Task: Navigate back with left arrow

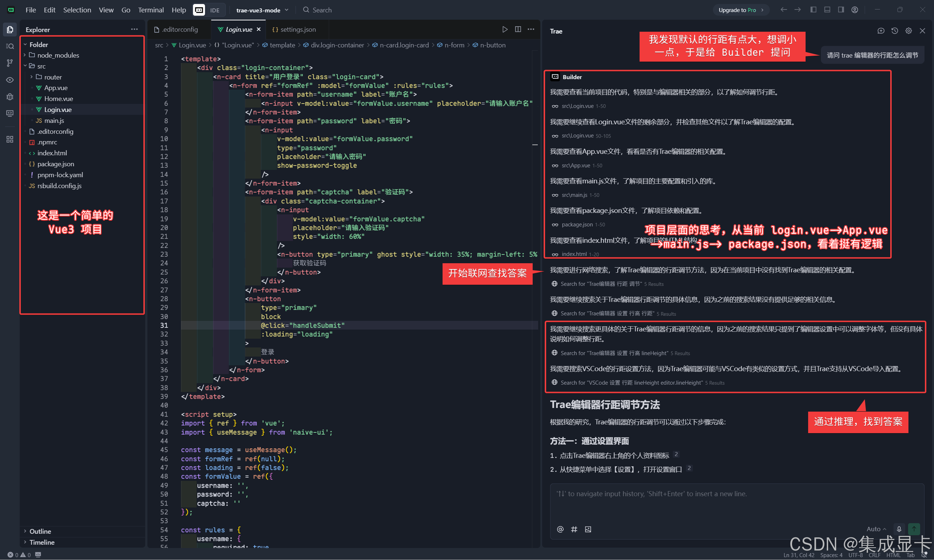Action: pyautogui.click(x=784, y=10)
